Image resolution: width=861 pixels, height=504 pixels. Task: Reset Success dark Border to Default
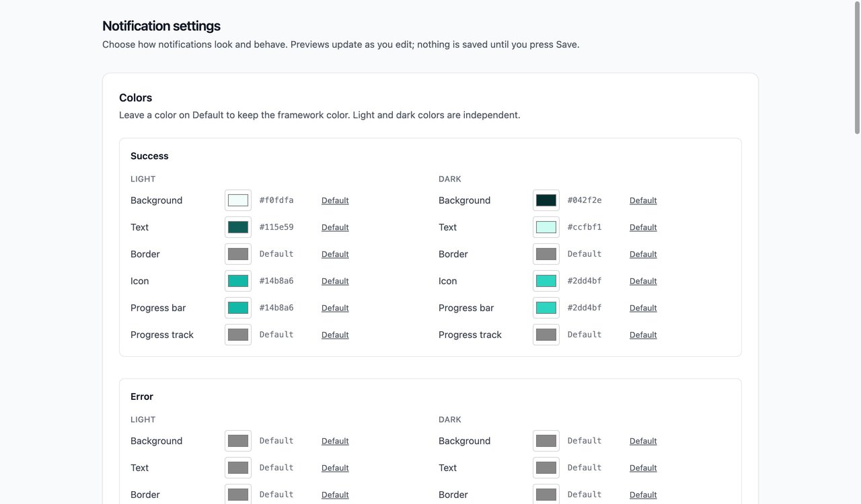(643, 254)
